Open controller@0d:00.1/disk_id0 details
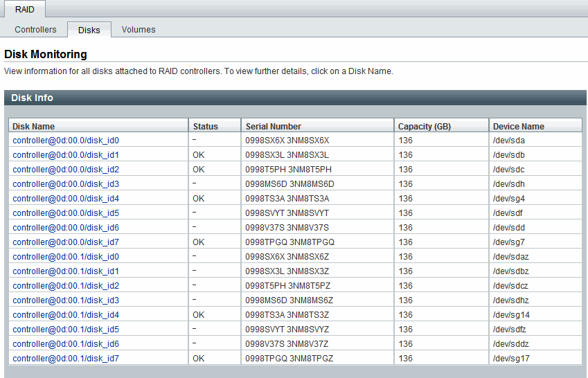The height and width of the screenshot is (378, 588). (66, 257)
